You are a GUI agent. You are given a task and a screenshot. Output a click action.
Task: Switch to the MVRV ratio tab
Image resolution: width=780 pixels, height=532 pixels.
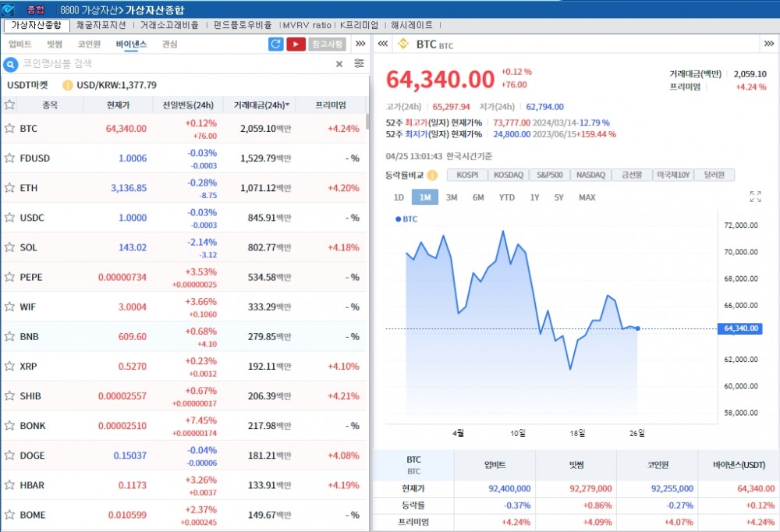[305, 24]
